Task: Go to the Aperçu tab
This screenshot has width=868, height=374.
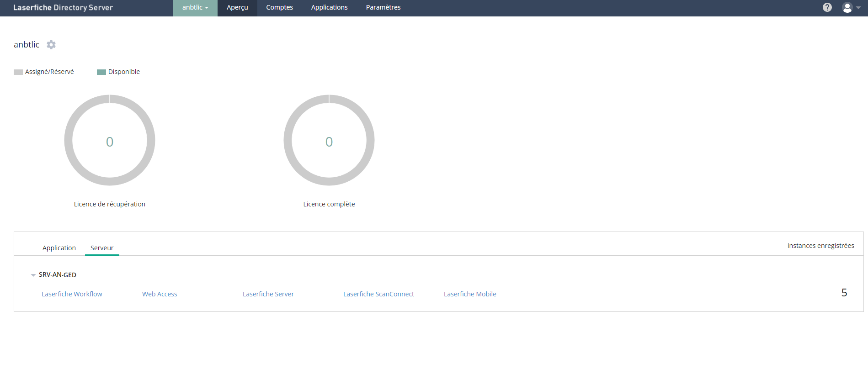Action: pyautogui.click(x=237, y=8)
